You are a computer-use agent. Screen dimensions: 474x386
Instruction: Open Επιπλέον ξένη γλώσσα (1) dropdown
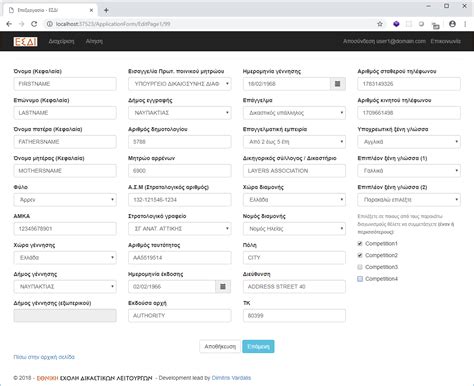point(409,171)
